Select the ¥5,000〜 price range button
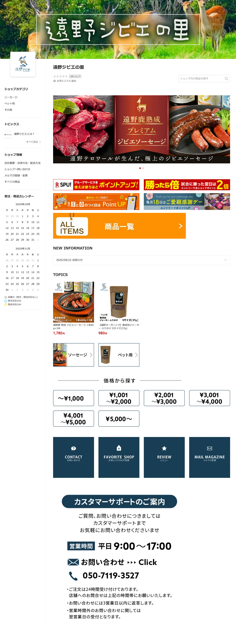The height and width of the screenshot is (644, 236). tap(119, 418)
